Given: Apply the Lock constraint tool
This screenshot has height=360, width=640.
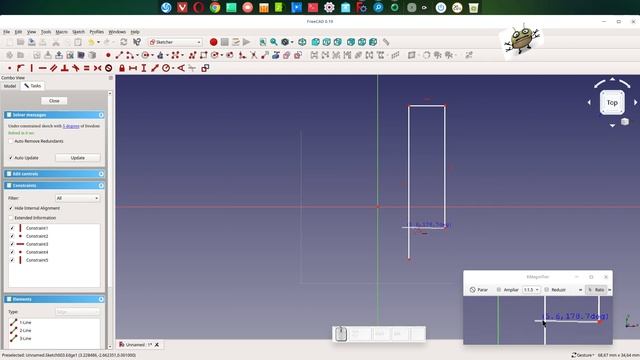Looking at the screenshot, I should pyautogui.click(x=122, y=68).
